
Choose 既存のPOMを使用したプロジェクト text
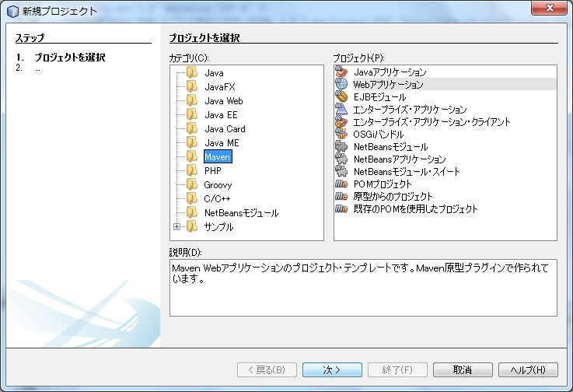pos(416,208)
